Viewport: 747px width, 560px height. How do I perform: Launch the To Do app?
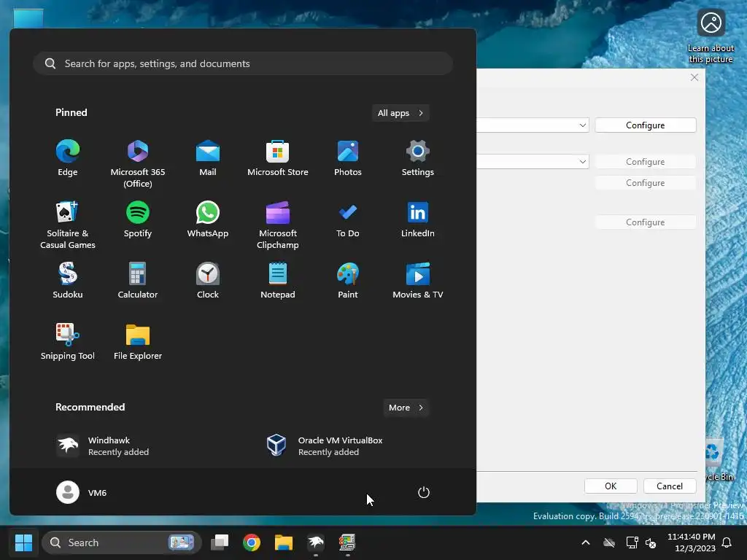pos(348,219)
